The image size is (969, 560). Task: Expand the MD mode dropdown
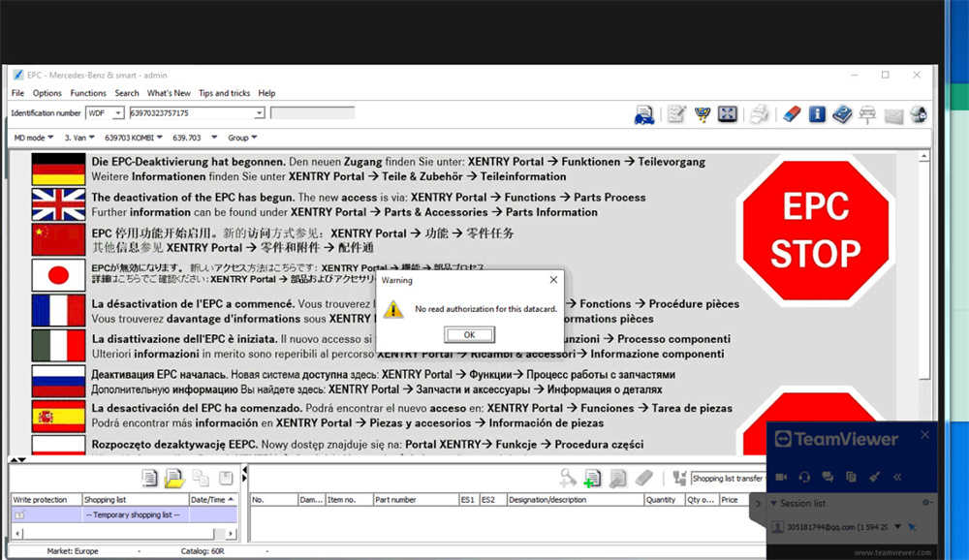click(x=50, y=138)
